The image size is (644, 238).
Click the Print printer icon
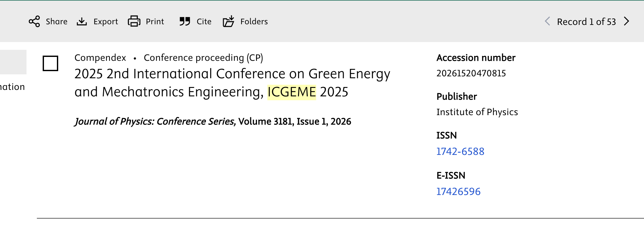click(x=134, y=21)
